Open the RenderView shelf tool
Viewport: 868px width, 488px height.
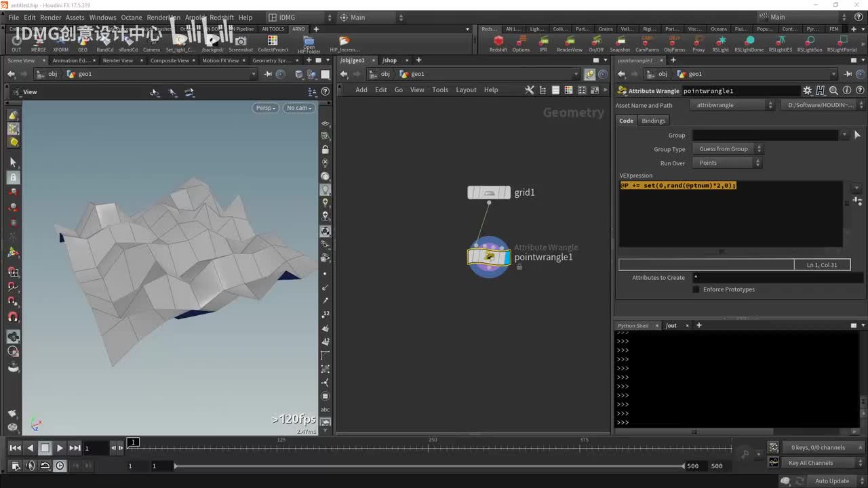tap(569, 42)
